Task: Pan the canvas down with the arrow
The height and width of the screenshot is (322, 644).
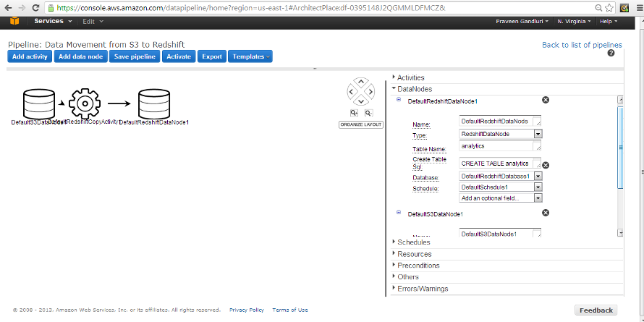Action: [361, 101]
